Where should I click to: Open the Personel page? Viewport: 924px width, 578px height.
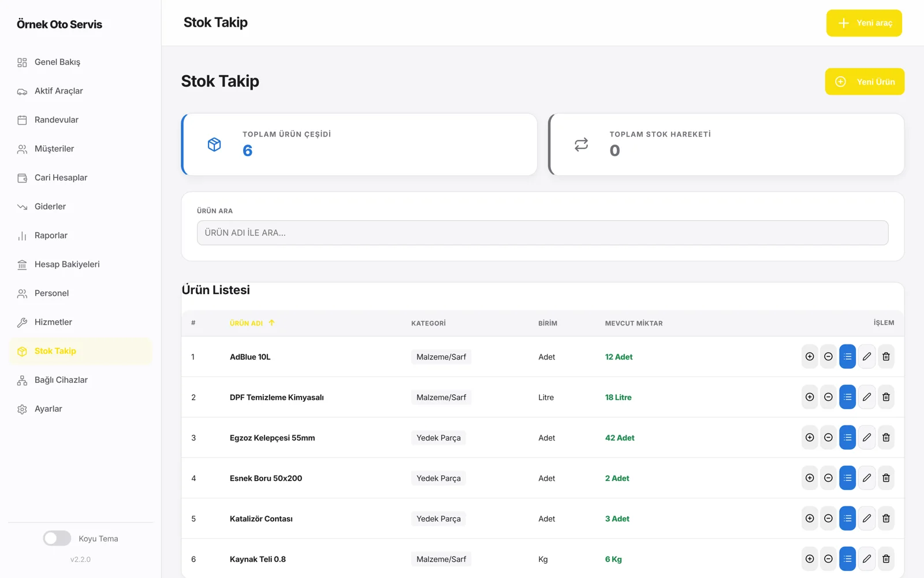[80, 293]
